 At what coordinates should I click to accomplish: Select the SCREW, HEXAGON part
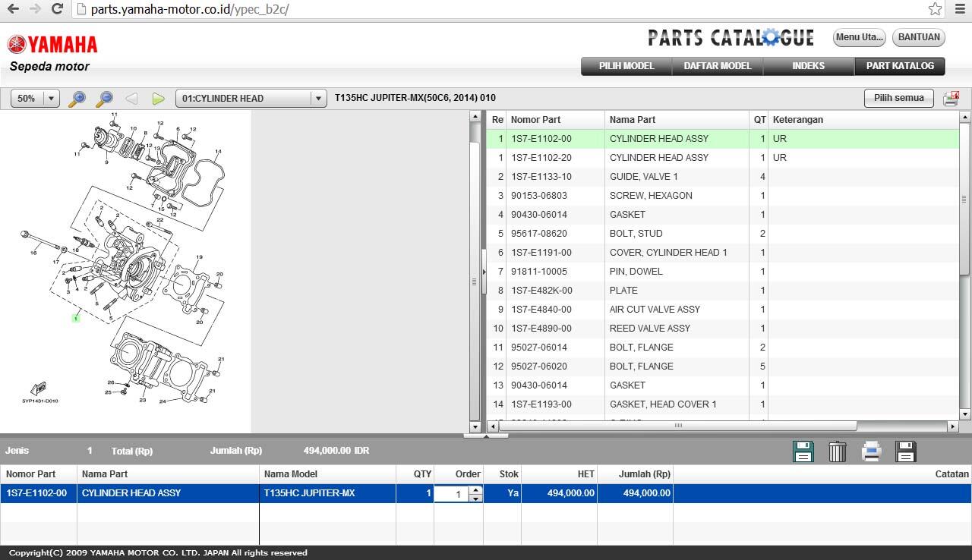pos(722,196)
